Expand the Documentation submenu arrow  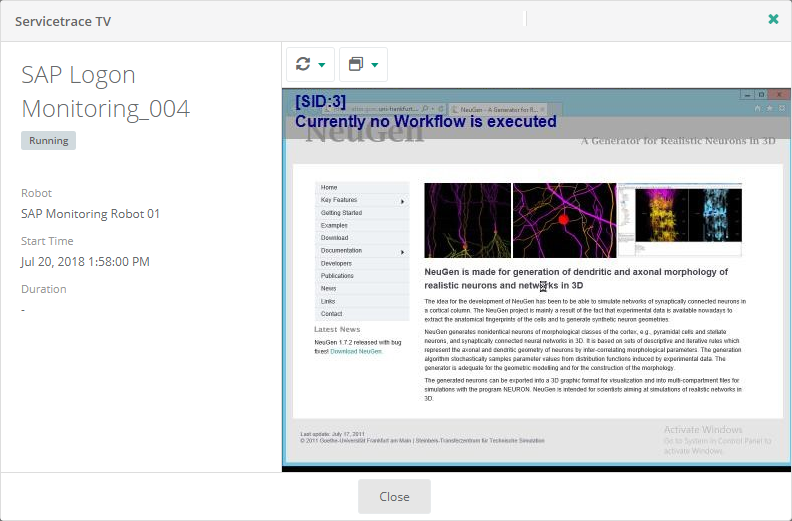point(403,252)
